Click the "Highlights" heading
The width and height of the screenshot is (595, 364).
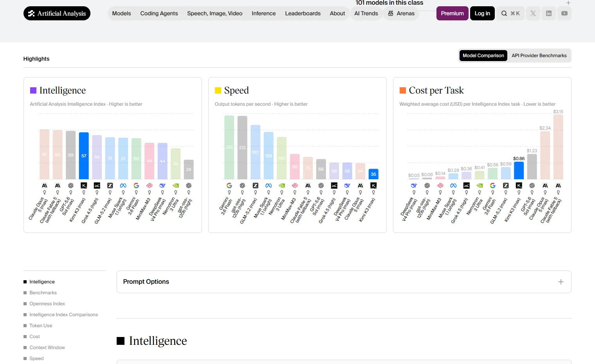(x=36, y=59)
